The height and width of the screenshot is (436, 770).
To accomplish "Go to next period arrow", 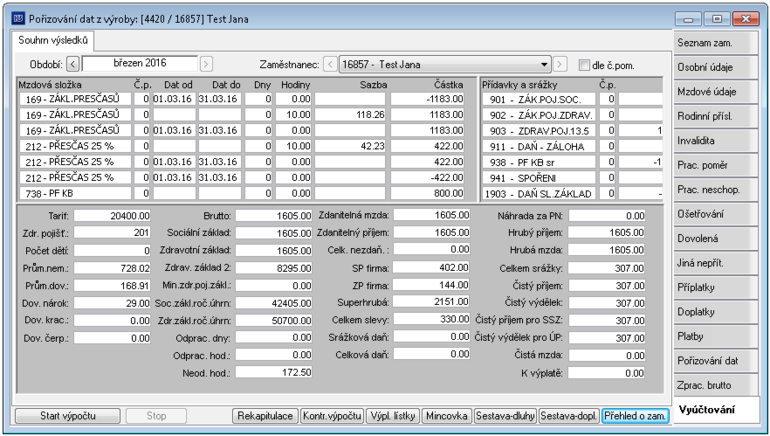I will pyautogui.click(x=206, y=64).
